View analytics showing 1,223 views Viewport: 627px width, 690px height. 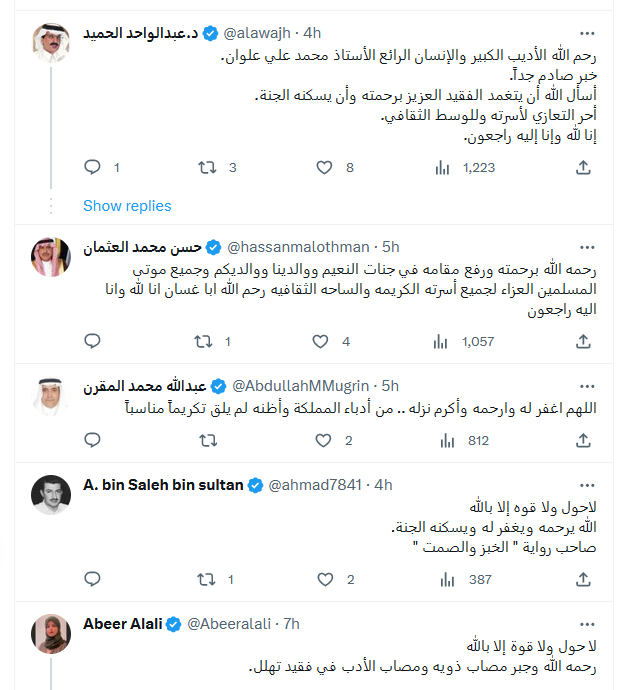pyautogui.click(x=441, y=168)
